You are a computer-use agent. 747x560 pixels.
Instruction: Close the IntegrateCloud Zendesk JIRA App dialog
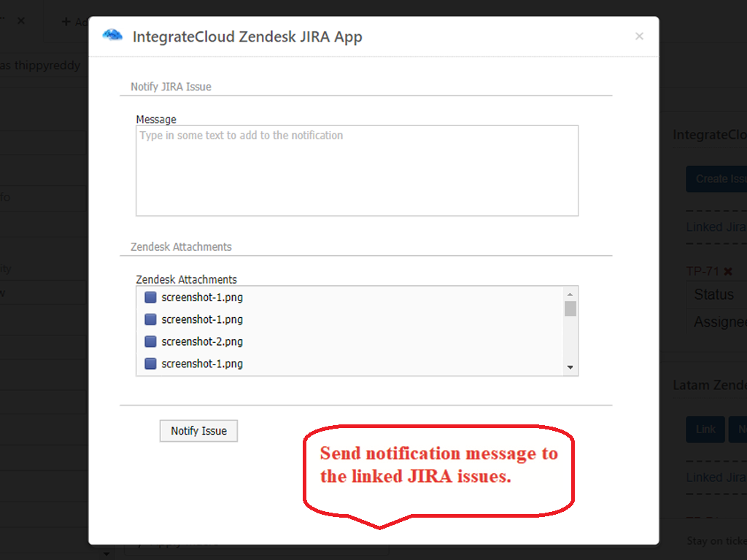point(639,36)
